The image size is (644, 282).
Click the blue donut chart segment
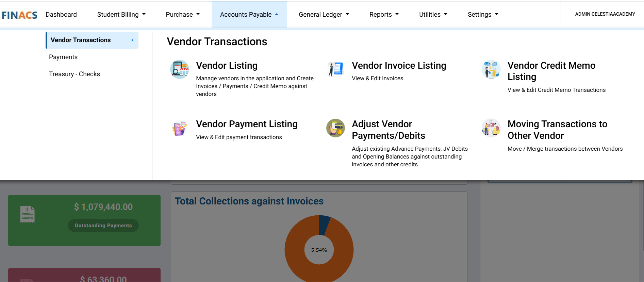pos(324,225)
